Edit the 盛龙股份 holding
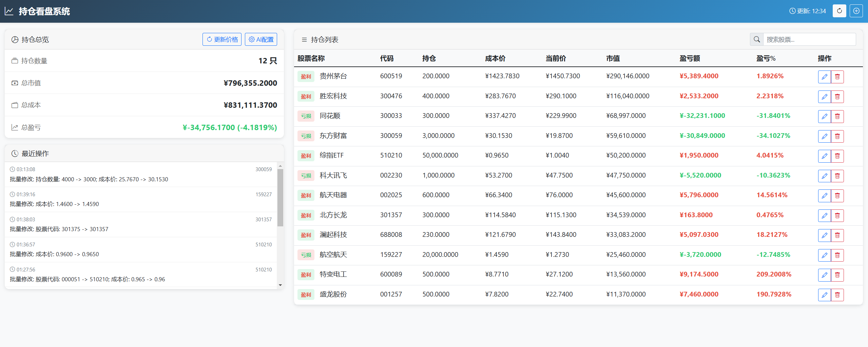This screenshot has width=868, height=347. tap(825, 295)
